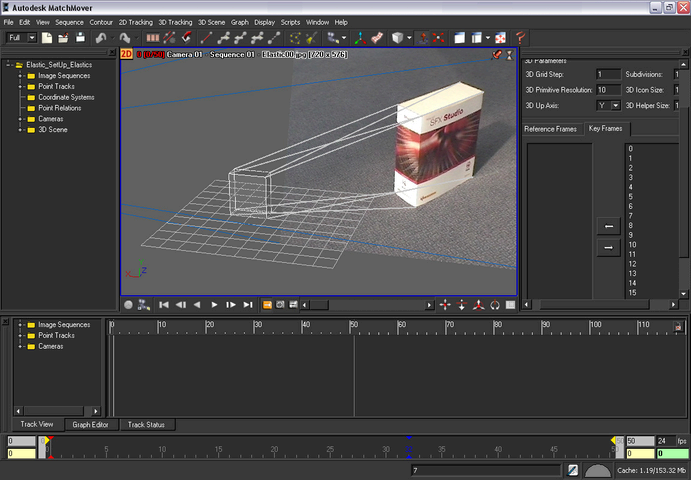Click the red four-arrows icon in toolbar

click(438, 38)
